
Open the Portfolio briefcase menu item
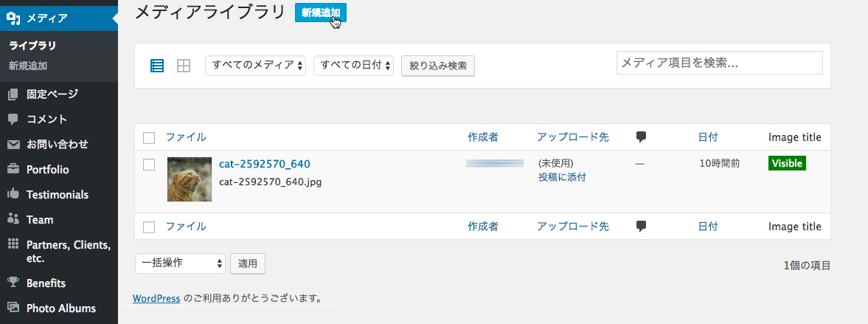click(x=47, y=169)
